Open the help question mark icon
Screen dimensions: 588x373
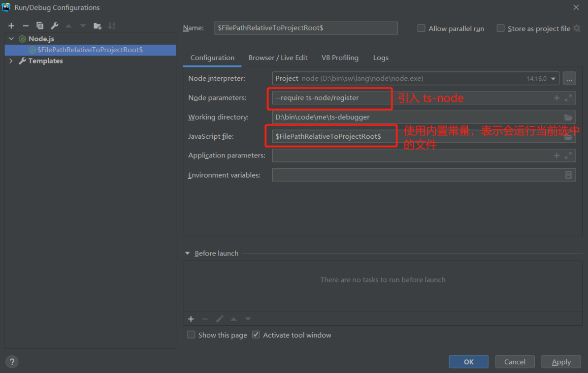11,362
